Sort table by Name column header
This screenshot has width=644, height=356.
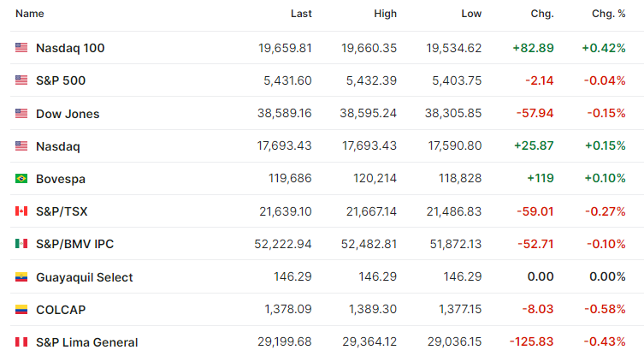pos(30,14)
